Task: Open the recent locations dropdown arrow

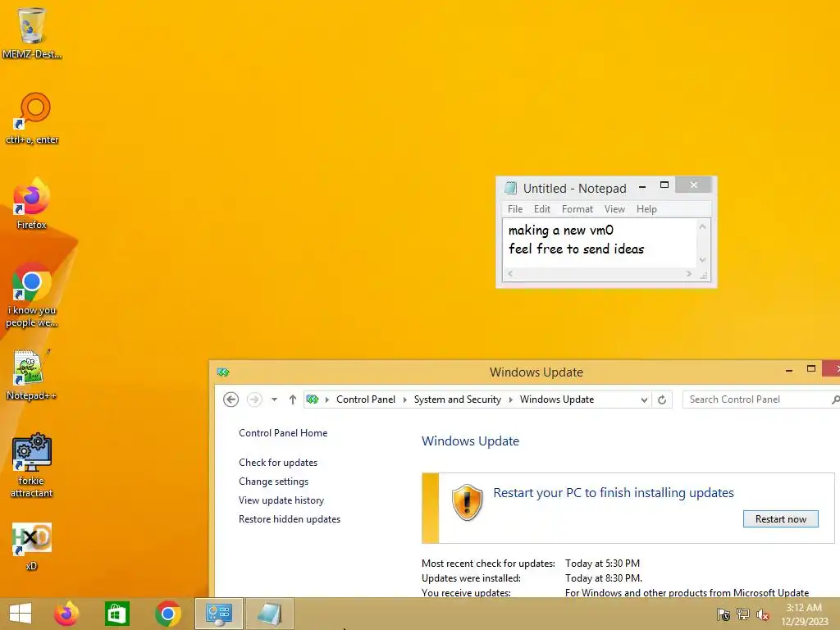Action: pyautogui.click(x=274, y=399)
